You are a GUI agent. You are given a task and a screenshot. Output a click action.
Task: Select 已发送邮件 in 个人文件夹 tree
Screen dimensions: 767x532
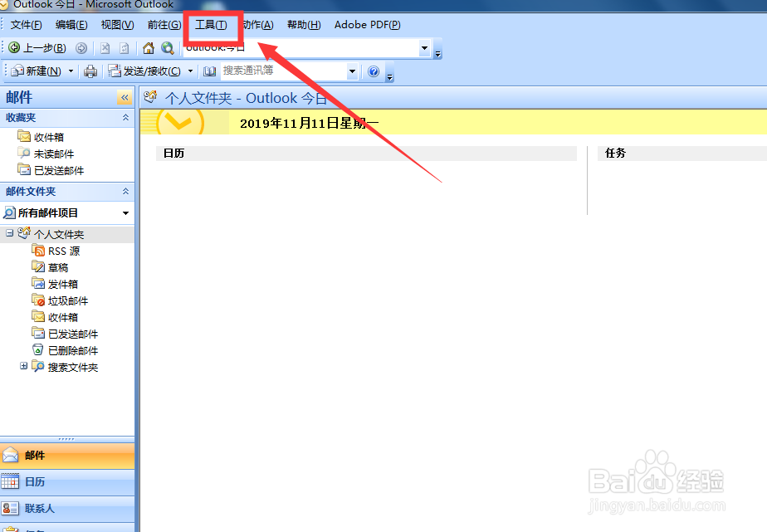coord(73,334)
